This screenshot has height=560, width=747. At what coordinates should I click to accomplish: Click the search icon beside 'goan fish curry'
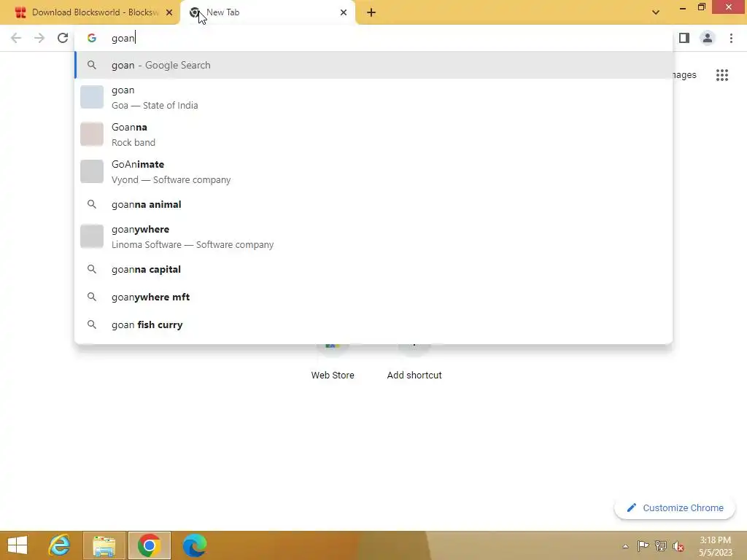click(92, 324)
